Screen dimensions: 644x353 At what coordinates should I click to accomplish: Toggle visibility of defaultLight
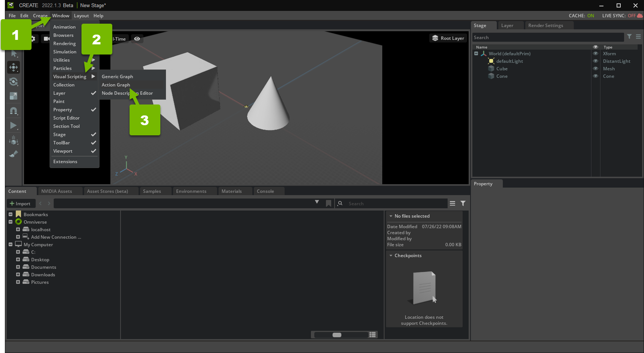pyautogui.click(x=595, y=61)
